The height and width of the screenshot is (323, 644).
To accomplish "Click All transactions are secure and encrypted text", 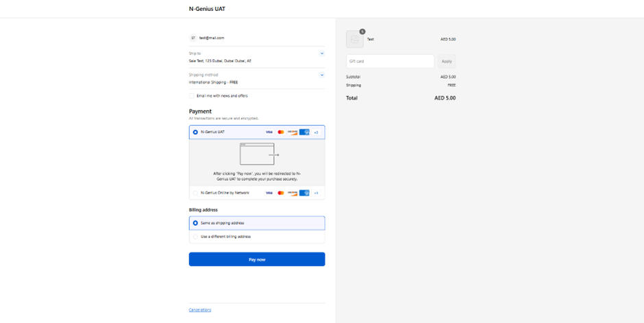I will coord(224,118).
